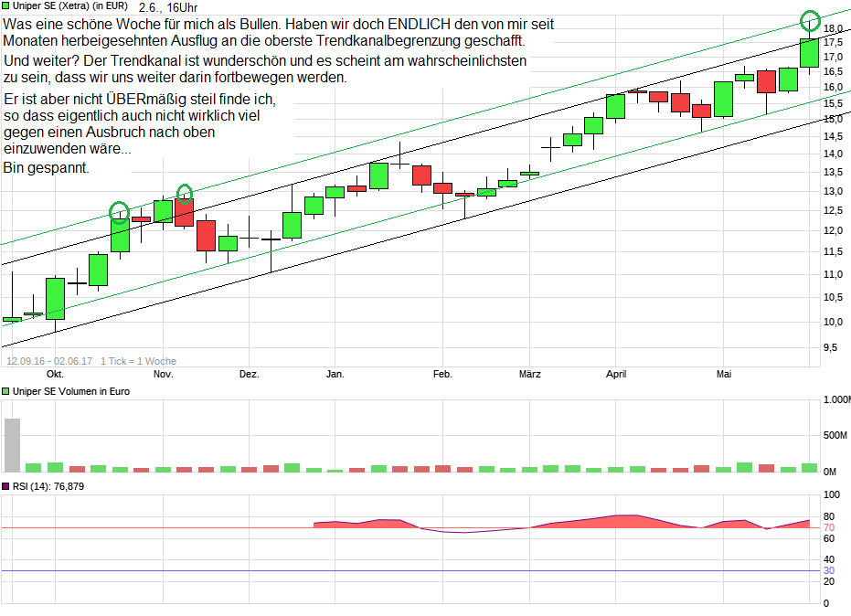Click the 'Mai' month label on the axis

click(723, 374)
